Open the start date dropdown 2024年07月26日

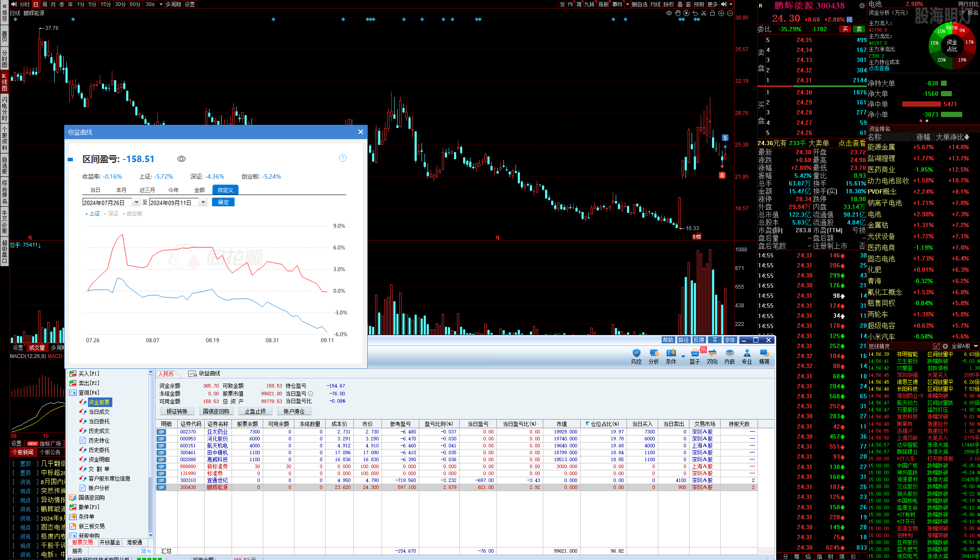point(136,202)
